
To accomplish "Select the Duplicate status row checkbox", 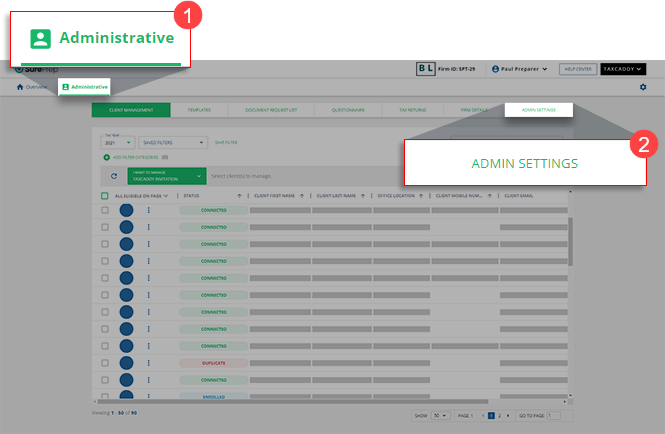I will pyautogui.click(x=105, y=362).
